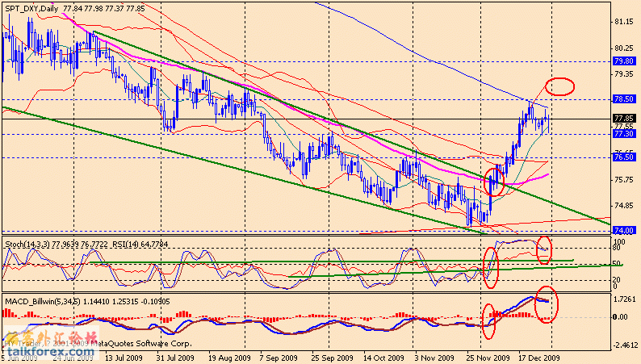Click the 19 Aug 2009 date label
641x364 pixels.
pyautogui.click(x=229, y=358)
